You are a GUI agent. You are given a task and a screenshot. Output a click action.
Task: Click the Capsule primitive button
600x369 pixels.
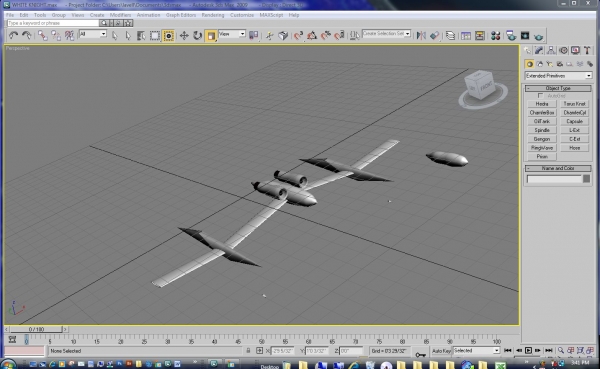pyautogui.click(x=574, y=121)
